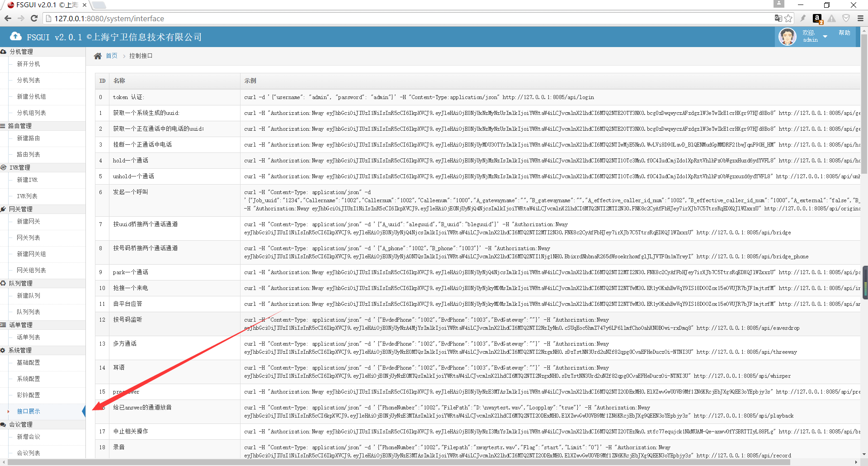Open 分机列表 in the sidebar
Screen dimensions: 868x466
(x=28, y=81)
